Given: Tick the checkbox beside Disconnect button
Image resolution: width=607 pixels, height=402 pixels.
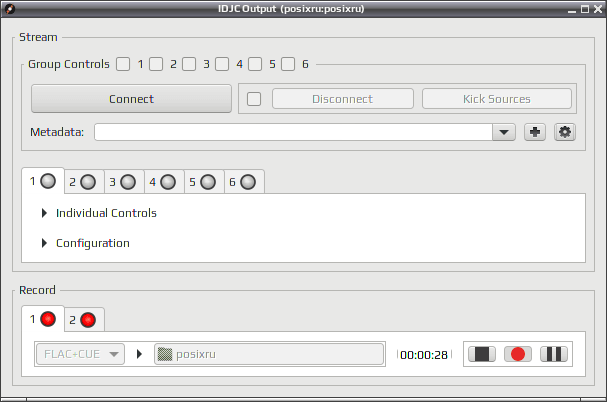Looking at the screenshot, I should [254, 99].
